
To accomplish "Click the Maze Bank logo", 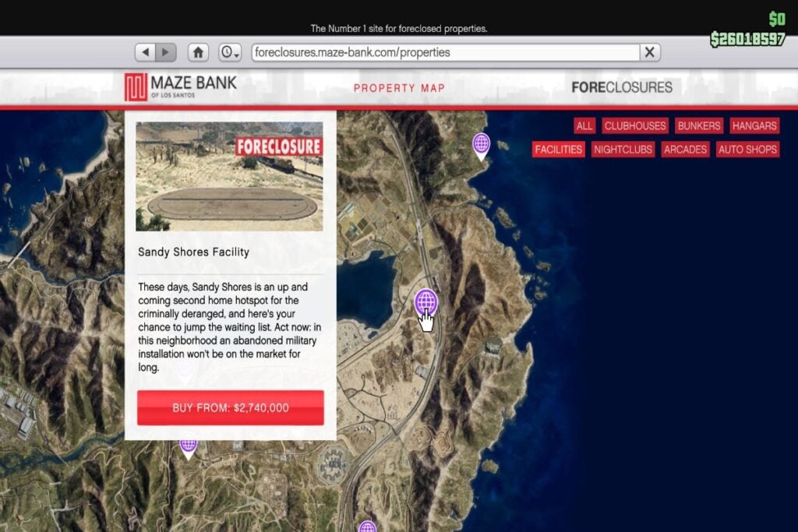I will (x=180, y=86).
